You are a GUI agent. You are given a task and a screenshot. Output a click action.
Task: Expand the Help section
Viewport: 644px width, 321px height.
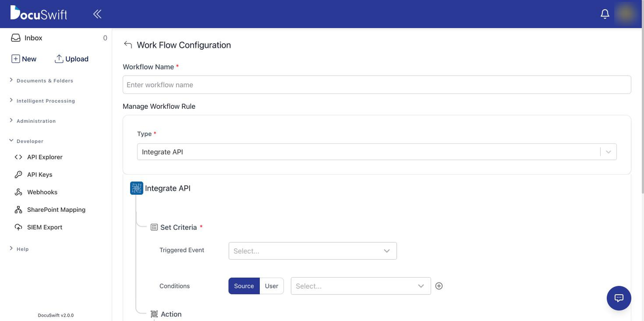click(x=19, y=249)
